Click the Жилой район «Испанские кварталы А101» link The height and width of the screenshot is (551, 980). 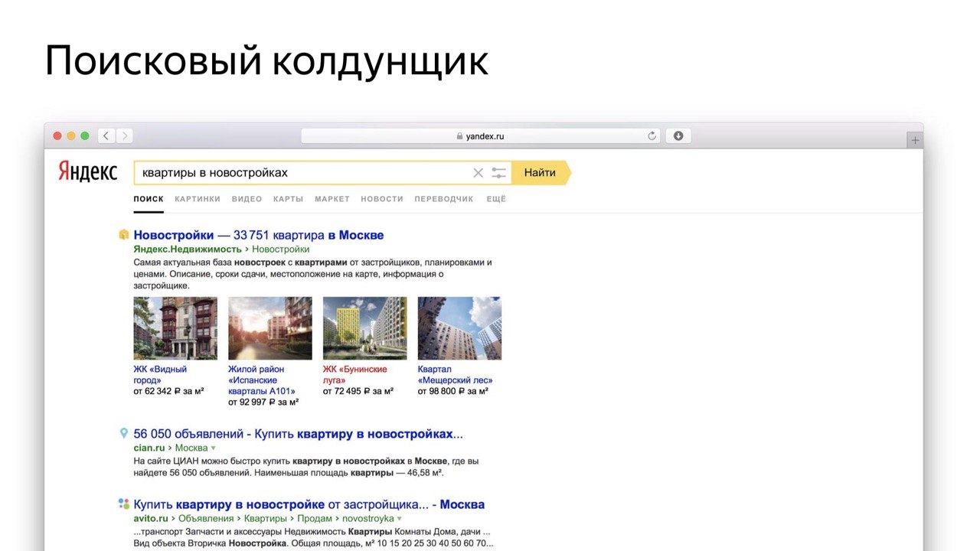262,380
